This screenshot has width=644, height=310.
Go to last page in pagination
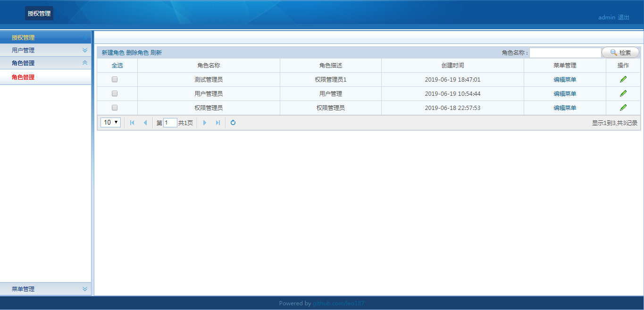pyautogui.click(x=217, y=123)
